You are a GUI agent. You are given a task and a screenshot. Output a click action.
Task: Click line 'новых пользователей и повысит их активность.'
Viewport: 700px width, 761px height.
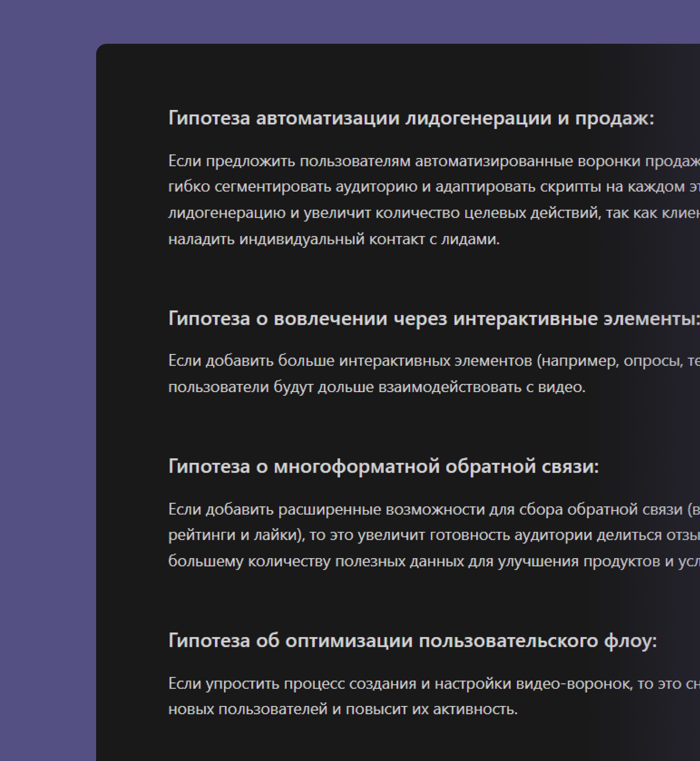342,709
